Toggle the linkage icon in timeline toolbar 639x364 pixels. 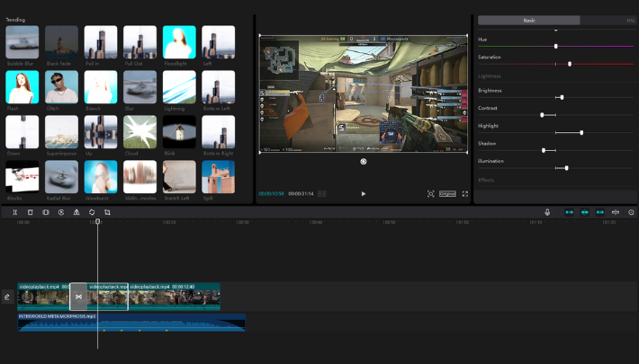point(600,212)
